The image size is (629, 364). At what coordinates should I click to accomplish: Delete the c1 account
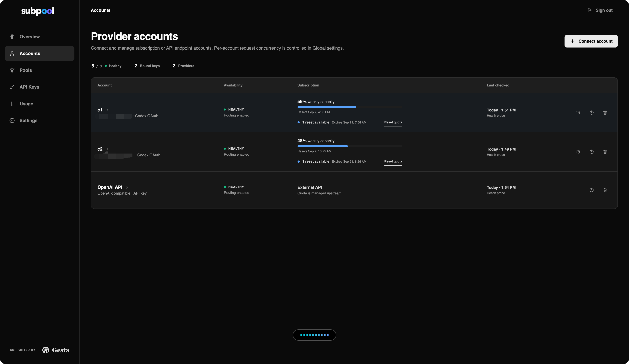click(605, 112)
